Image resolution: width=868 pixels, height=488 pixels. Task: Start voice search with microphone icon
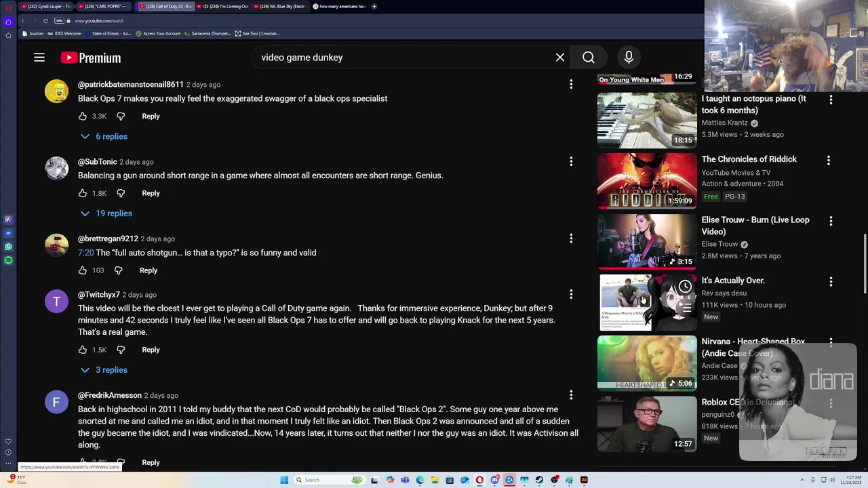(x=629, y=58)
